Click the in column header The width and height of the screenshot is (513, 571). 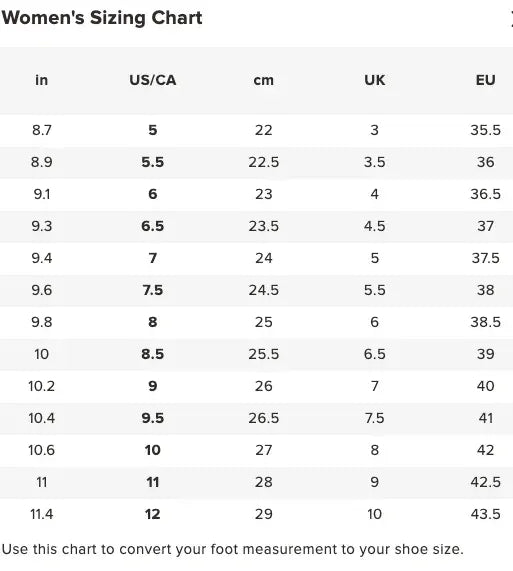[x=42, y=80]
